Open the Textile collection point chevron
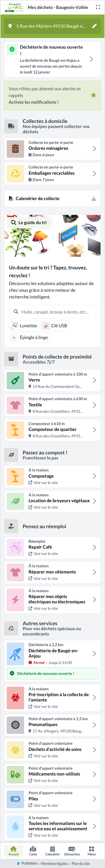 94,405
